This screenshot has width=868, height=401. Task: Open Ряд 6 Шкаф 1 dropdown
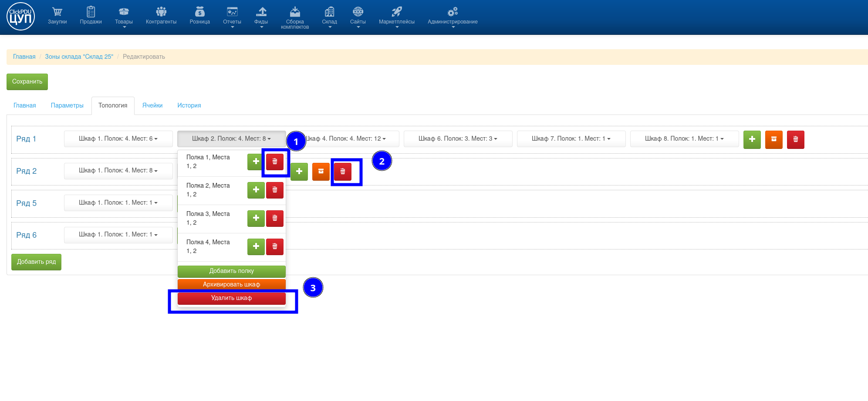[x=118, y=235]
